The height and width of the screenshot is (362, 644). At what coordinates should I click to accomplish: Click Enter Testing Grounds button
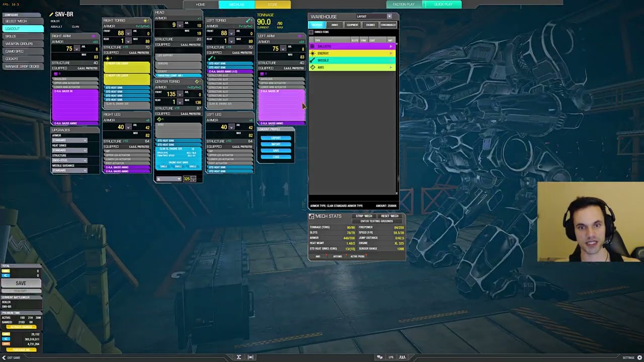377,221
